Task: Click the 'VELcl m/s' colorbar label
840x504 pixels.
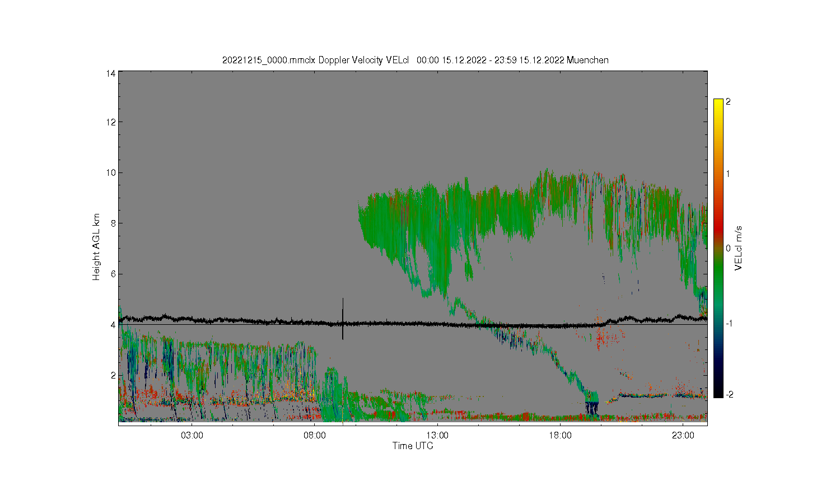Action: 739,248
